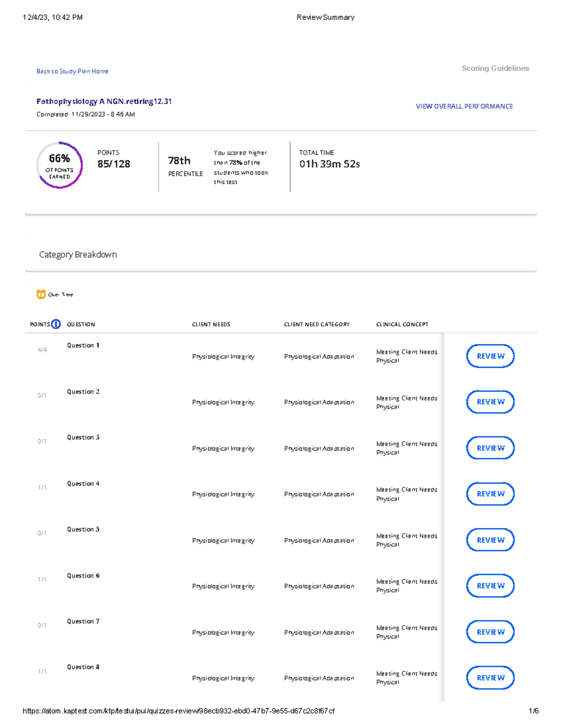
Task: Click the 78th percentile value
Action: [179, 161]
